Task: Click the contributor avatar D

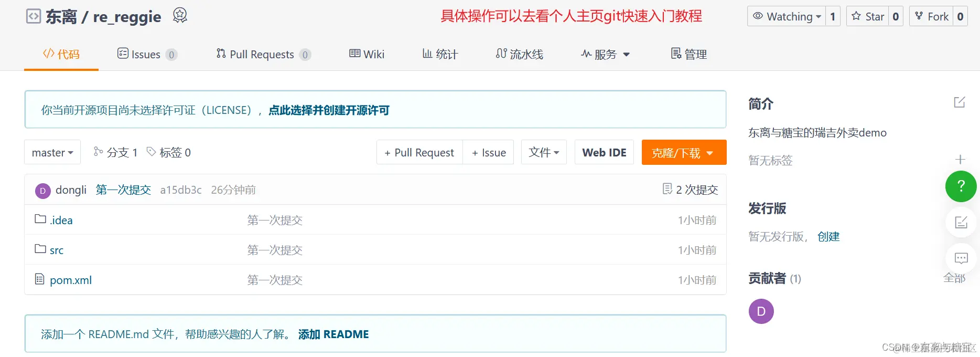Action: click(761, 311)
